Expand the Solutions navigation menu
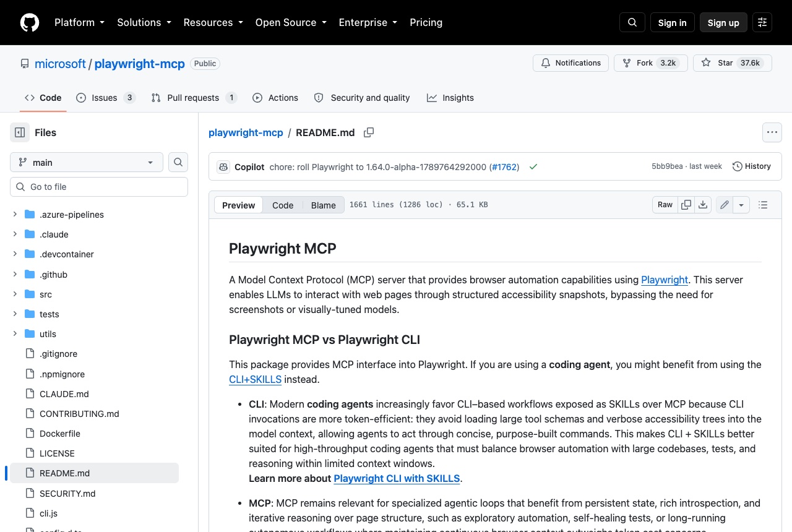 click(144, 22)
